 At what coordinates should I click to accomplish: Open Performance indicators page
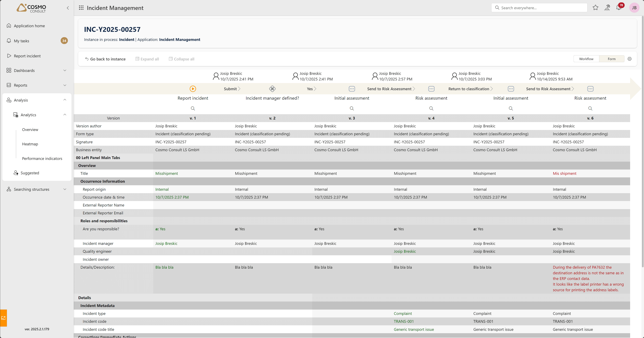(x=42, y=158)
